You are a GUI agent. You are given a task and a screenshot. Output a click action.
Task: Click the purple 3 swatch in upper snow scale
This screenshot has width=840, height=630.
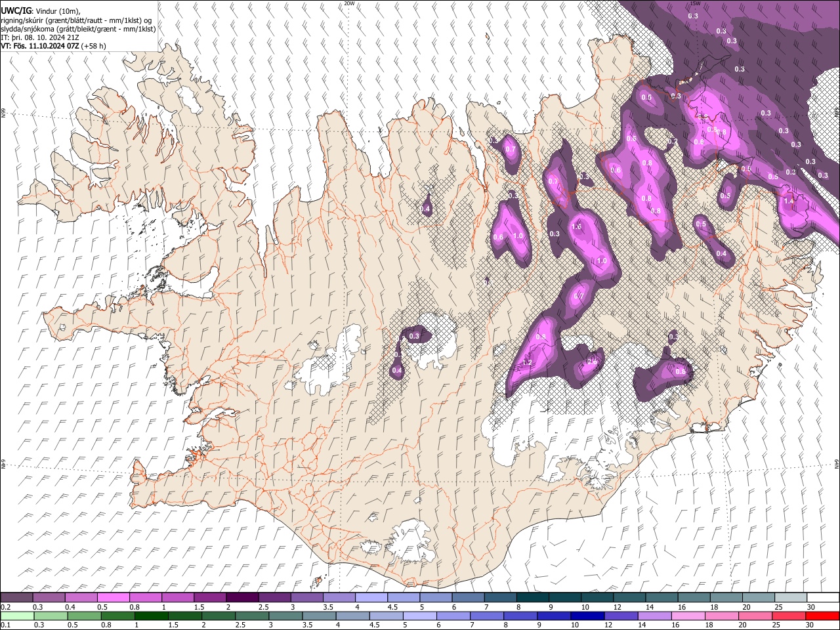pyautogui.click(x=307, y=598)
